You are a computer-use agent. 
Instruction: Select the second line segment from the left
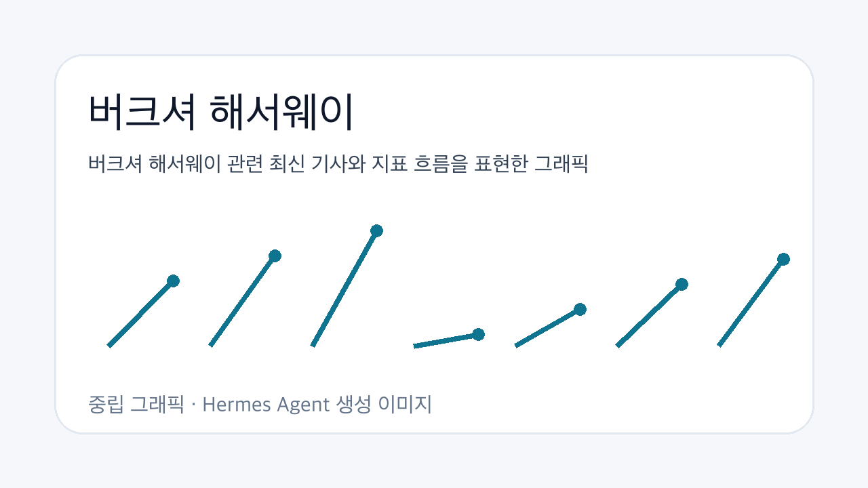(x=243, y=301)
